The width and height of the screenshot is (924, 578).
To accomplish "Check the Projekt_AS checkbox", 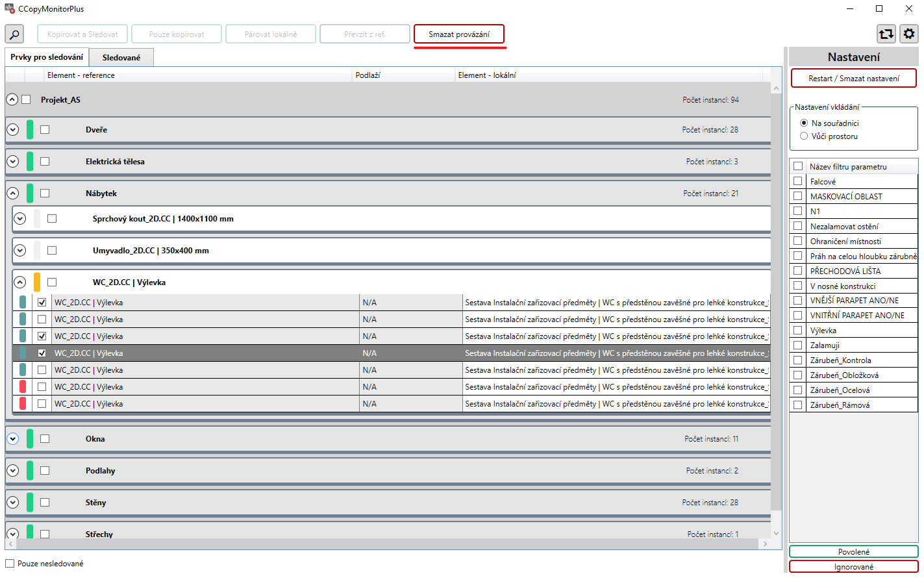I will pos(26,99).
